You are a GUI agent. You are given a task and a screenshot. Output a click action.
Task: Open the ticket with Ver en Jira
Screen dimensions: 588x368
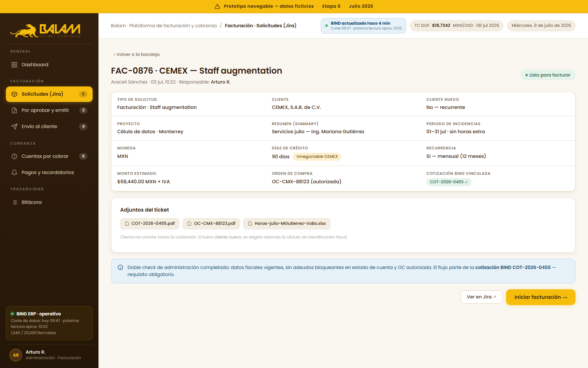point(481,297)
